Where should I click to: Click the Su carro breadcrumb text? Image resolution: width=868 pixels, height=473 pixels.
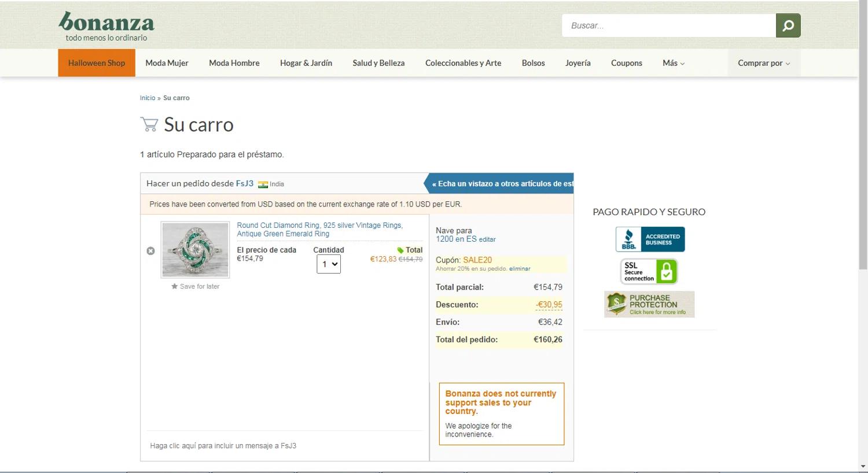[x=176, y=98]
